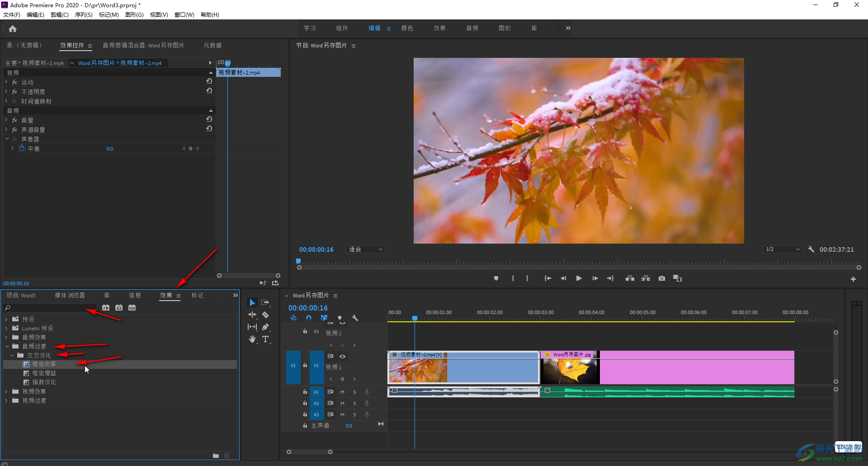
Task: Open the 序列(S) menu
Action: tap(84, 15)
